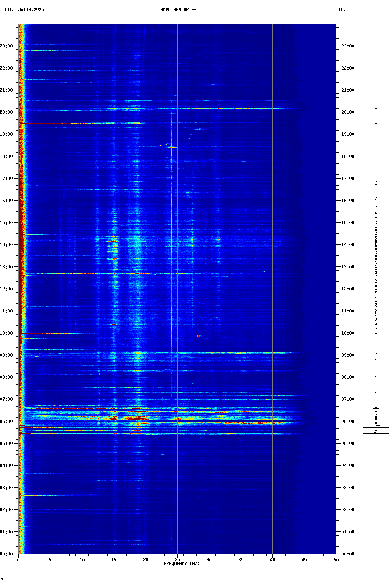Click the left-axis '15:00' time label
Image resolution: width=392 pixels, height=583 pixels.
pyautogui.click(x=6, y=223)
